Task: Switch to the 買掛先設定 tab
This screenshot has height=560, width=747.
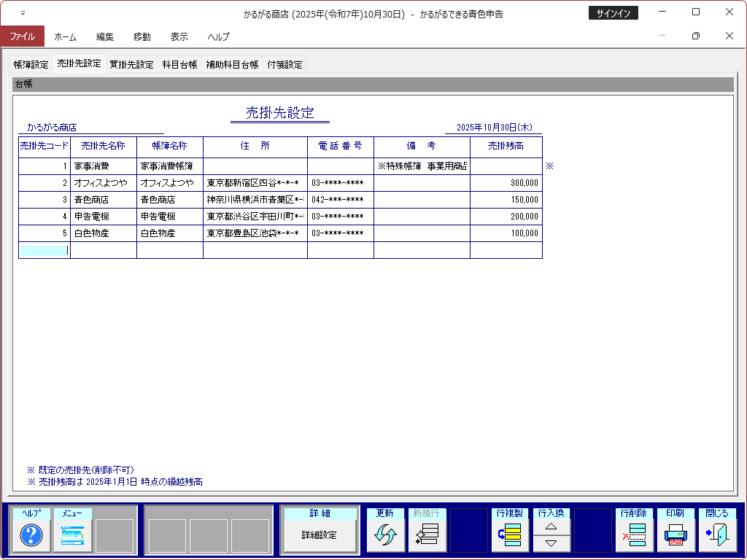Action: click(x=131, y=64)
